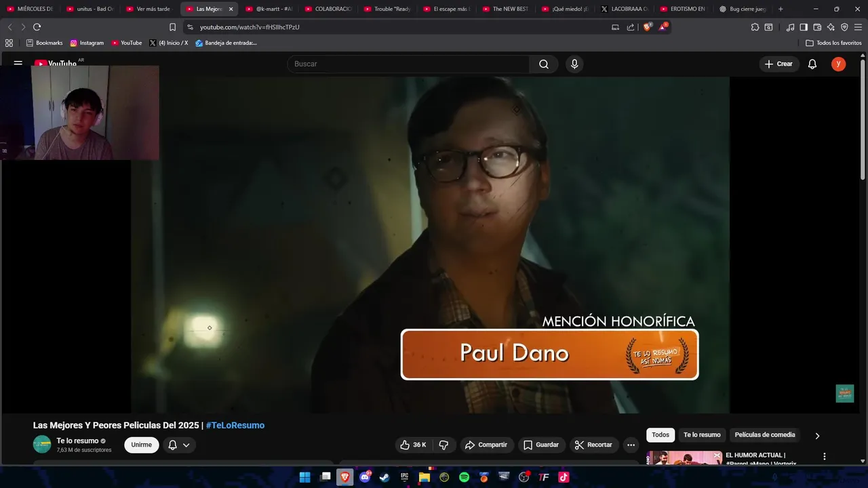Like the video with 36 K likes
868x488 pixels.
click(x=413, y=445)
